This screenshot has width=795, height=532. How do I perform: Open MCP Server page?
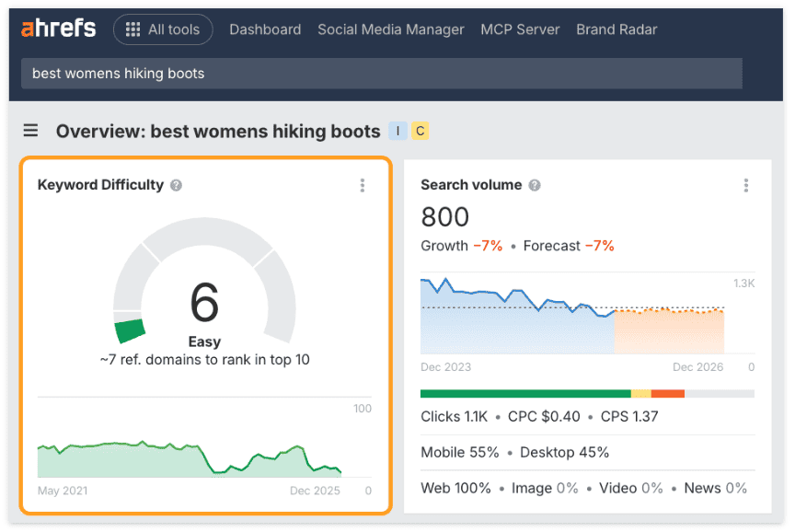[x=520, y=29]
